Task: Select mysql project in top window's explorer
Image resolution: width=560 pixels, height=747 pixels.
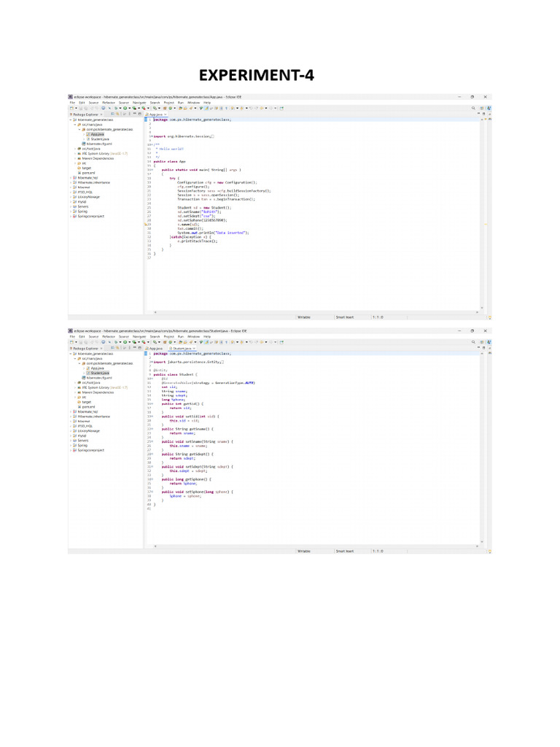Action: [81, 201]
